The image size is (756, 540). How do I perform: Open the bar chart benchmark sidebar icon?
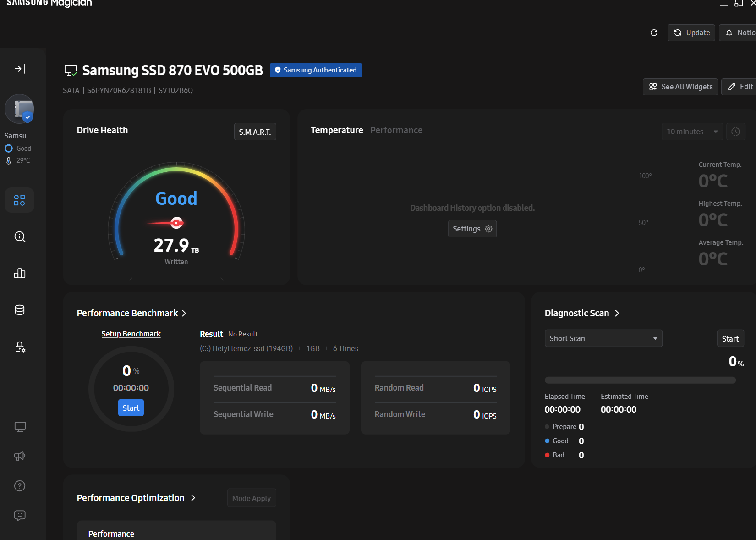[20, 273]
